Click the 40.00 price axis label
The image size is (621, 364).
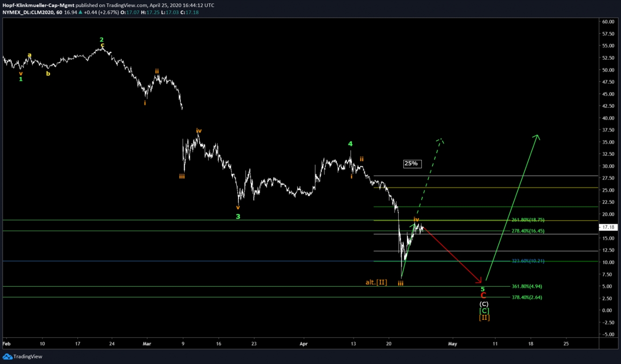pos(607,118)
